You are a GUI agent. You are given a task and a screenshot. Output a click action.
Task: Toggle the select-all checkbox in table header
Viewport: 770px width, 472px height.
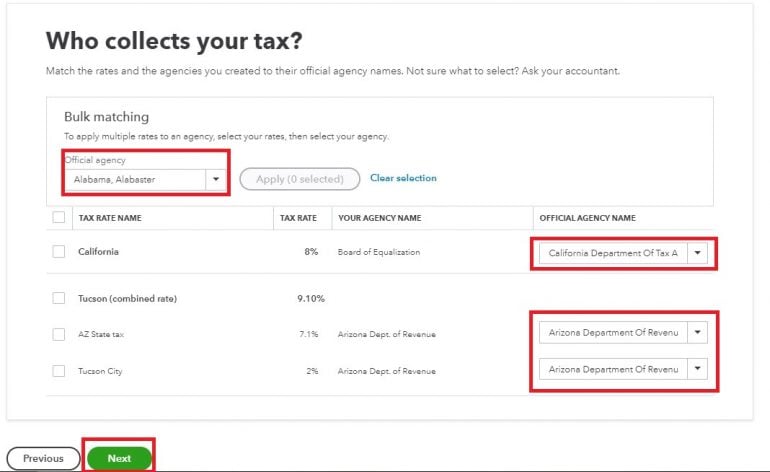(x=58, y=217)
